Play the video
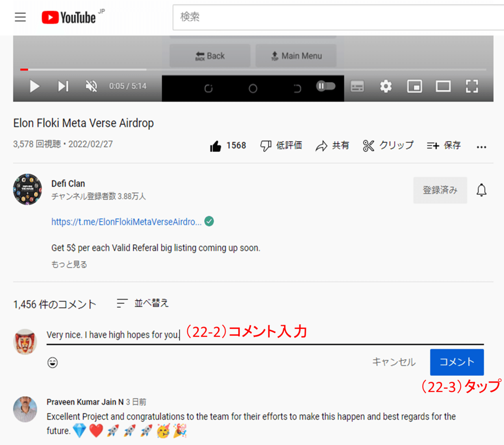 pyautogui.click(x=35, y=86)
